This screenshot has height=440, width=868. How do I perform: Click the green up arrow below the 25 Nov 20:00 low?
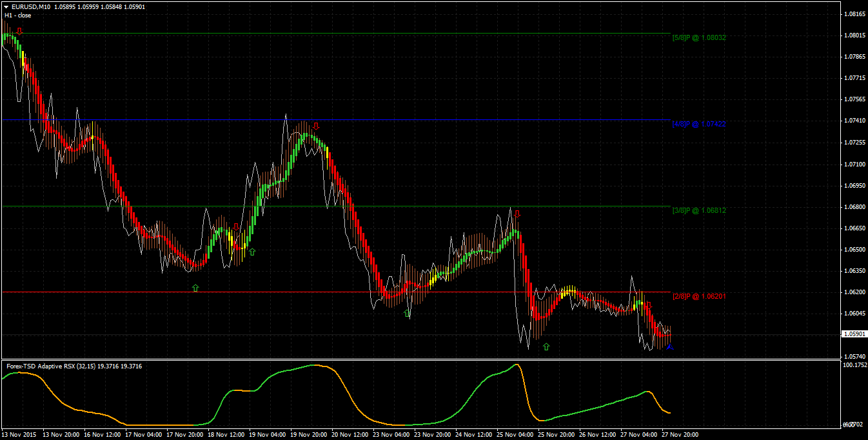click(546, 346)
